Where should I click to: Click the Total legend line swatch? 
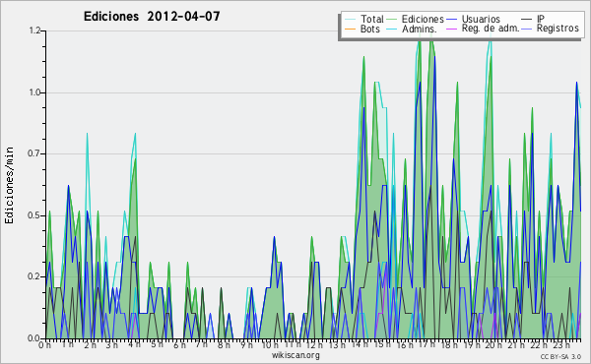pyautogui.click(x=350, y=20)
